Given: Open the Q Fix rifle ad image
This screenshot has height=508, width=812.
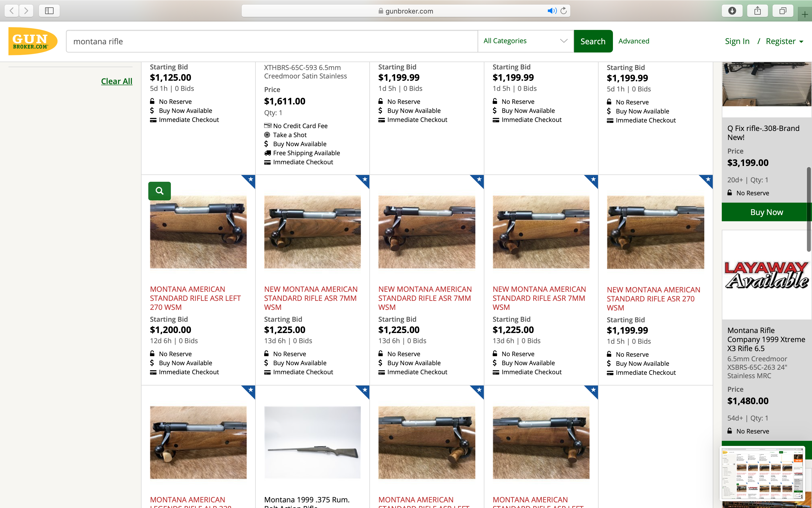Looking at the screenshot, I should click(x=766, y=84).
